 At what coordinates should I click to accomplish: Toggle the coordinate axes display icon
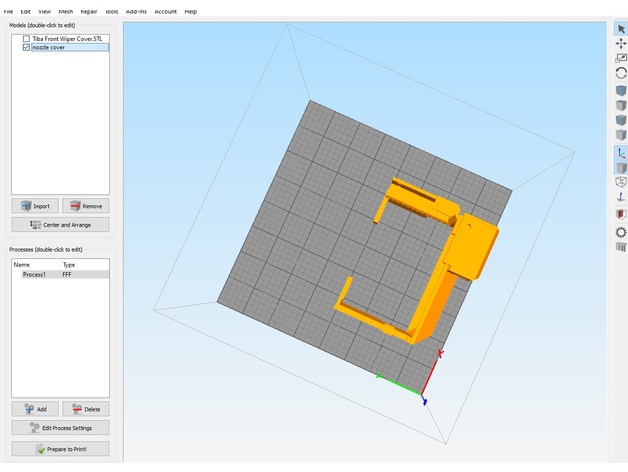point(620,153)
